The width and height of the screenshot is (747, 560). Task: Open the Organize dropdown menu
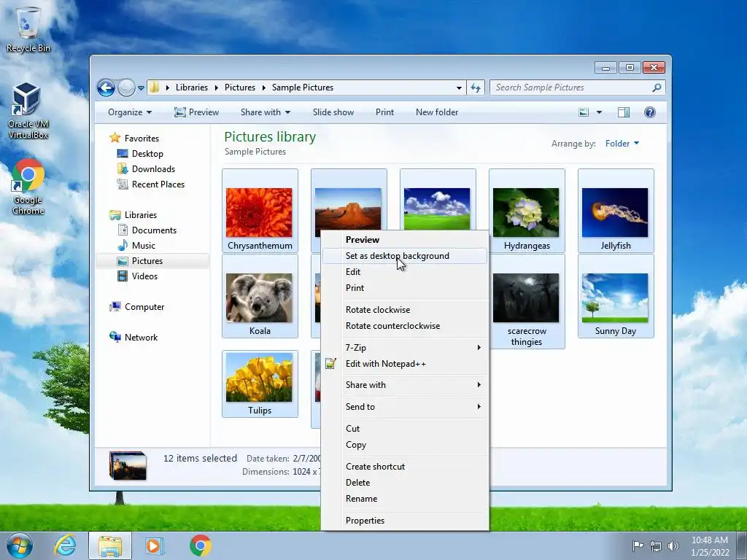130,112
